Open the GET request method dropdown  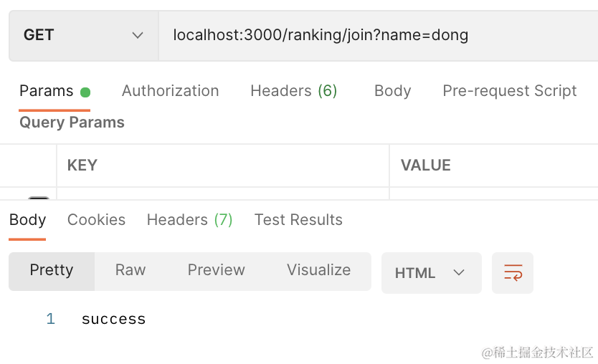[x=83, y=35]
